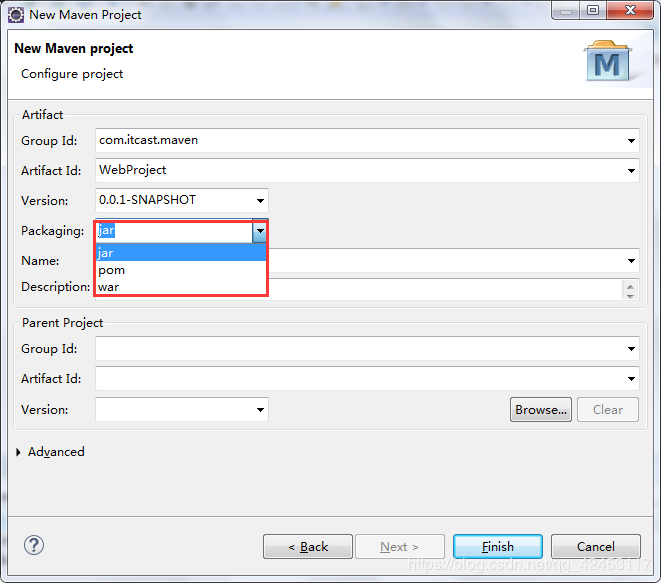The height and width of the screenshot is (583, 661).
Task: Click the Maven wizard banner icon
Action: [606, 63]
